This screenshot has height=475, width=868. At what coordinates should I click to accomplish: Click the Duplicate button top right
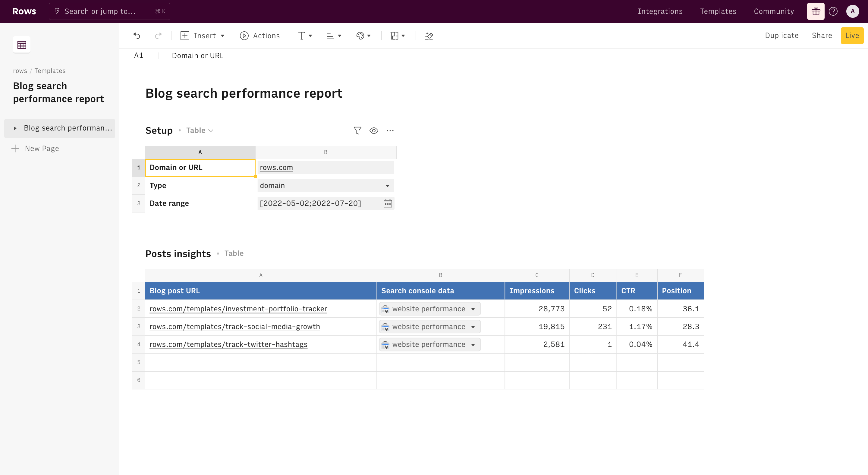pos(782,36)
